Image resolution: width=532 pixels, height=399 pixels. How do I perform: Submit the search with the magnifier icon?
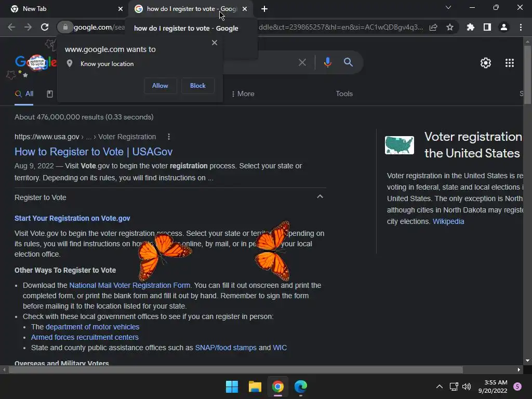pos(348,62)
